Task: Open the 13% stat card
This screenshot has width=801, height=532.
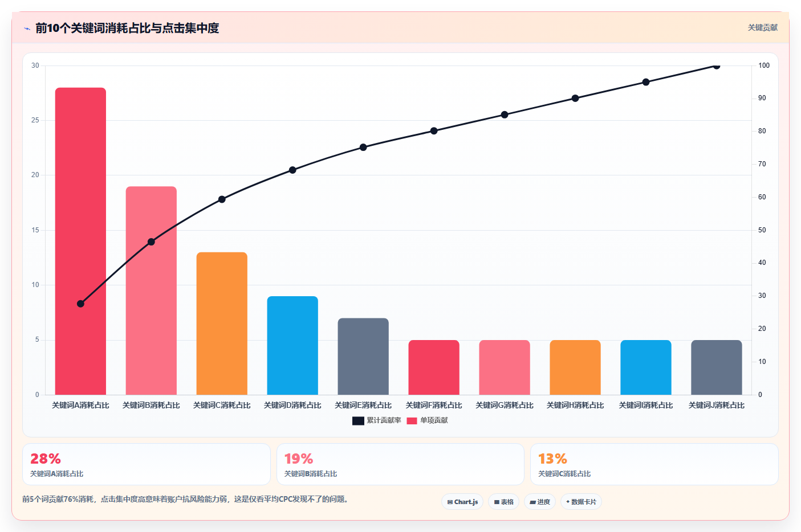Action: click(x=654, y=464)
